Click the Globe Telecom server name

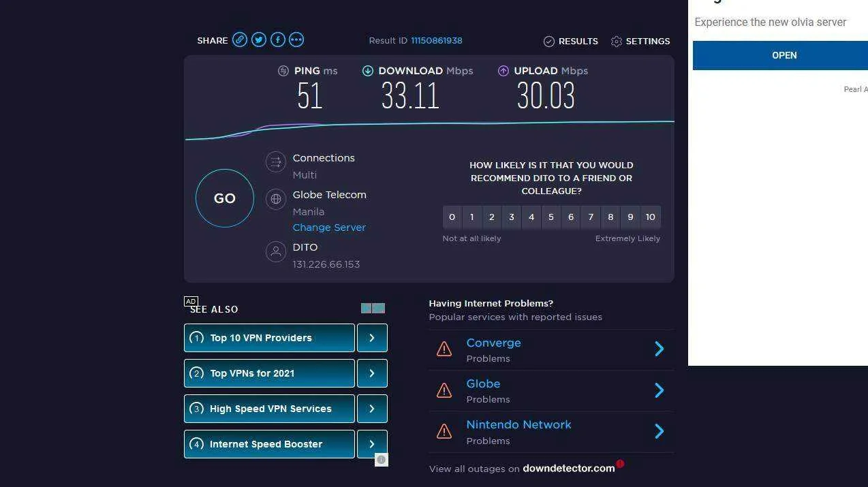click(x=330, y=195)
